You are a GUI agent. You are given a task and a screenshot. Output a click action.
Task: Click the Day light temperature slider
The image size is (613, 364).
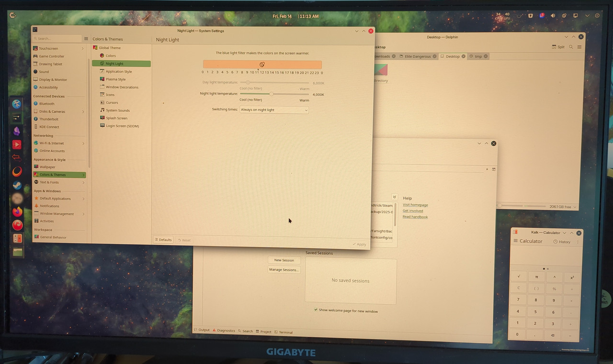(274, 82)
